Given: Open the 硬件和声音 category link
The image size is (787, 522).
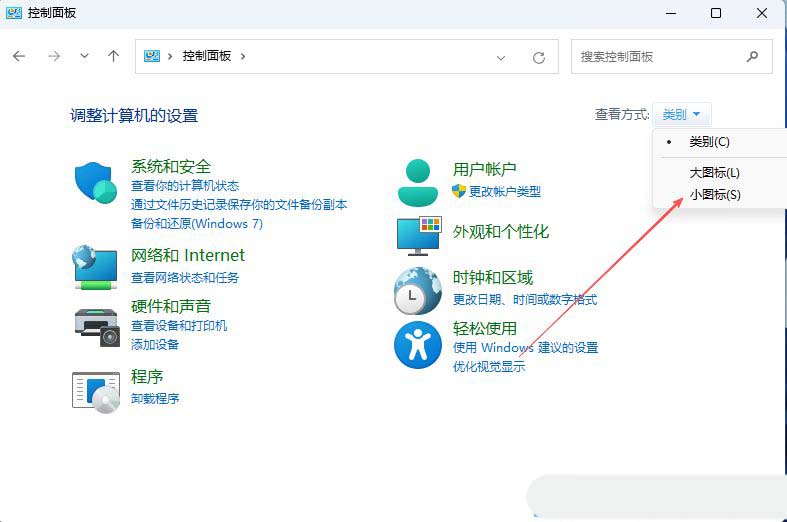Looking at the screenshot, I should tap(171, 306).
